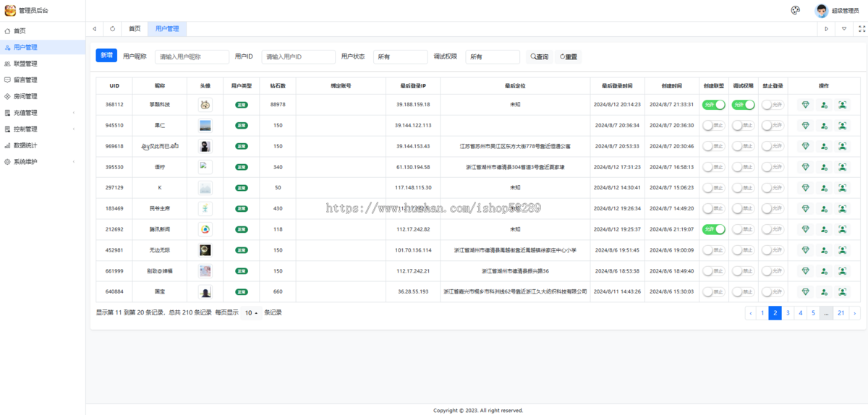
Task: Open the 调试权限 filter dropdown
Action: tap(493, 56)
